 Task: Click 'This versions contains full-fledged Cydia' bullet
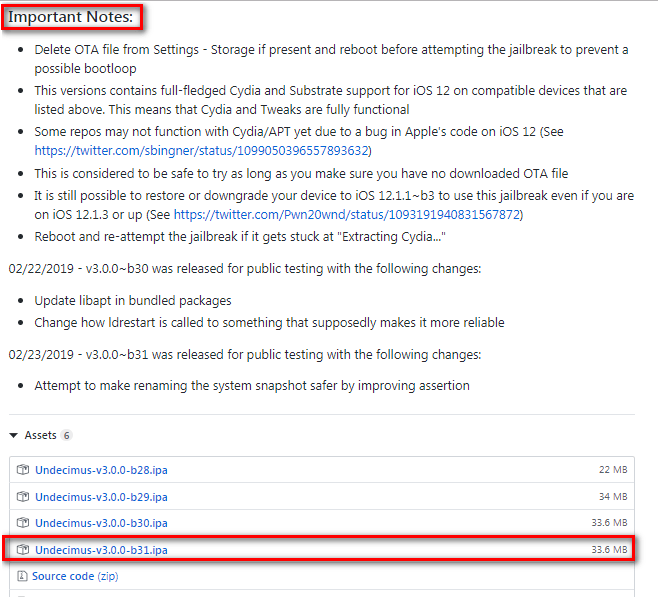(x=331, y=100)
